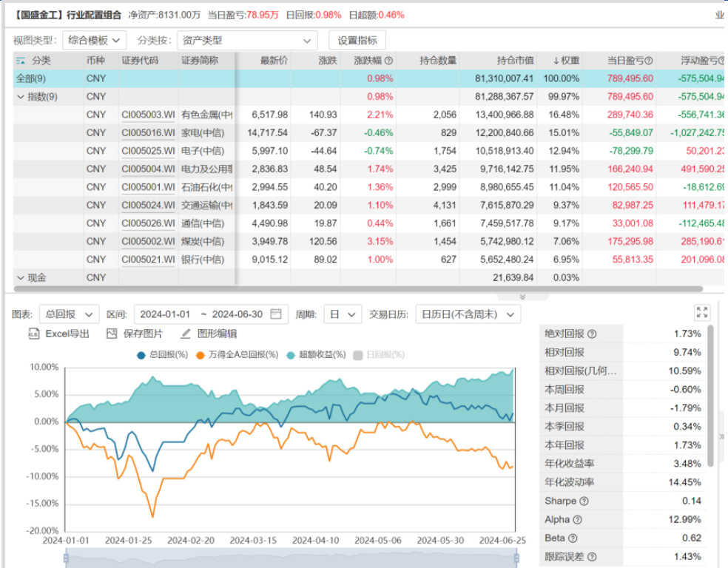Sort by the 权重 column header

(566, 61)
